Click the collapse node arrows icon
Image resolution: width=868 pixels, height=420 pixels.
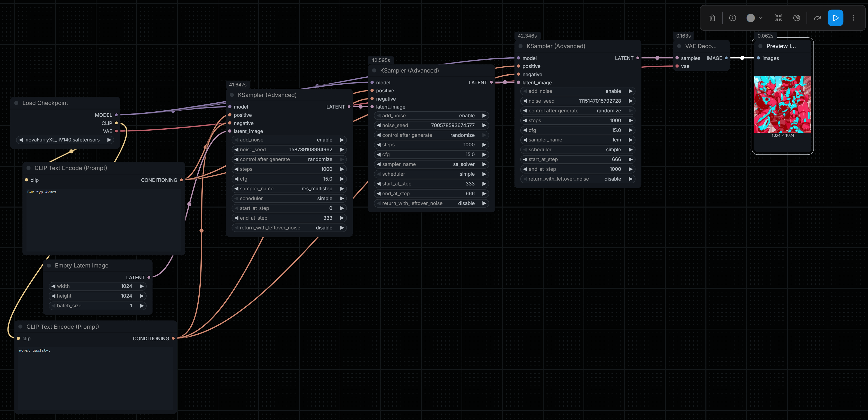[778, 18]
